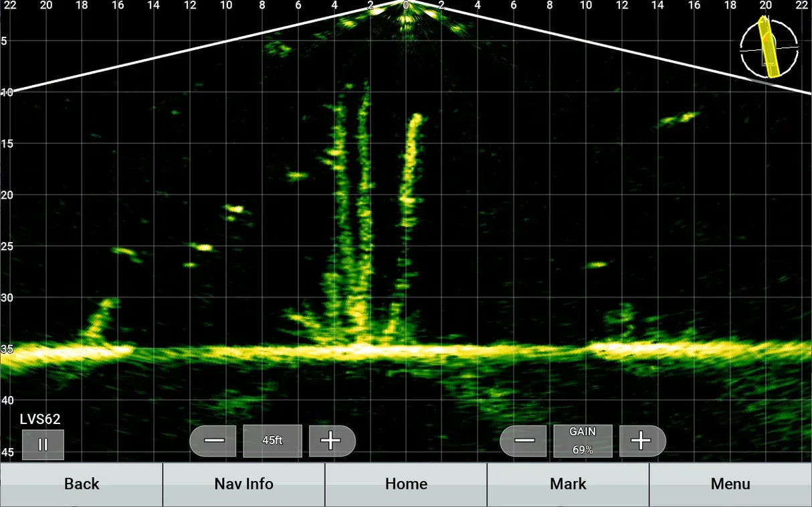The width and height of the screenshot is (812, 507).
Task: Tap the yellow boat heading indicator
Action: [767, 48]
